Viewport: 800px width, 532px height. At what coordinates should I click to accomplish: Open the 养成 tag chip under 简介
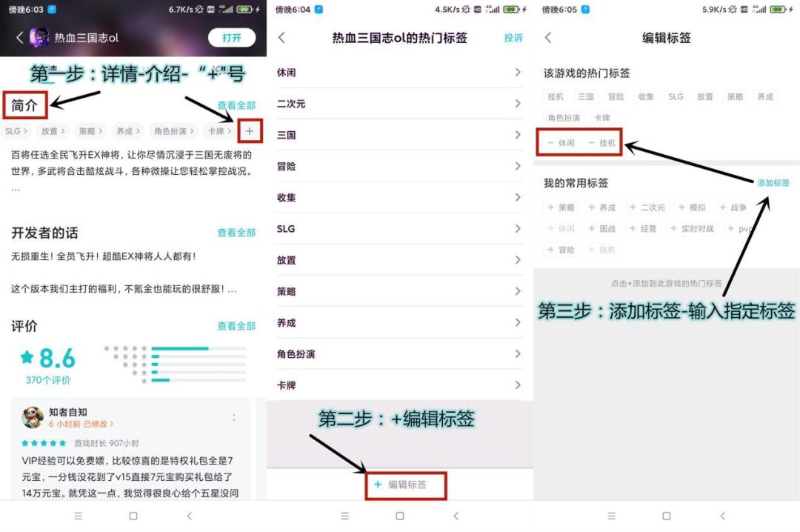click(127, 131)
